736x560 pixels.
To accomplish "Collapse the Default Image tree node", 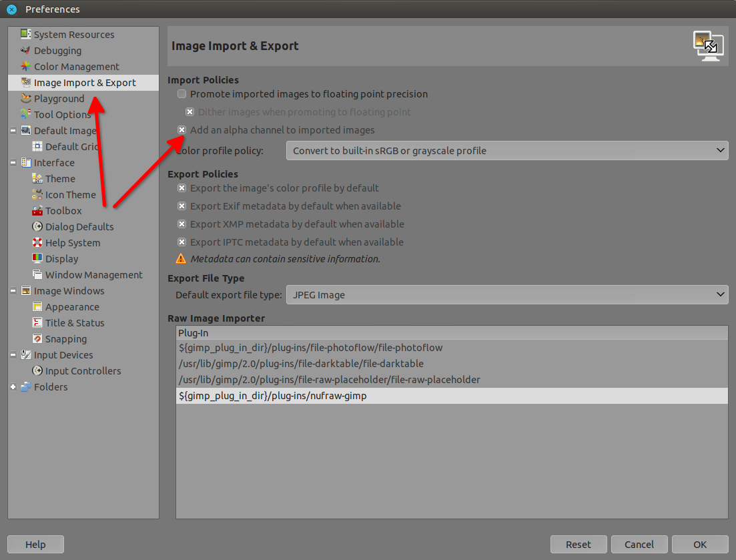I will tap(13, 131).
